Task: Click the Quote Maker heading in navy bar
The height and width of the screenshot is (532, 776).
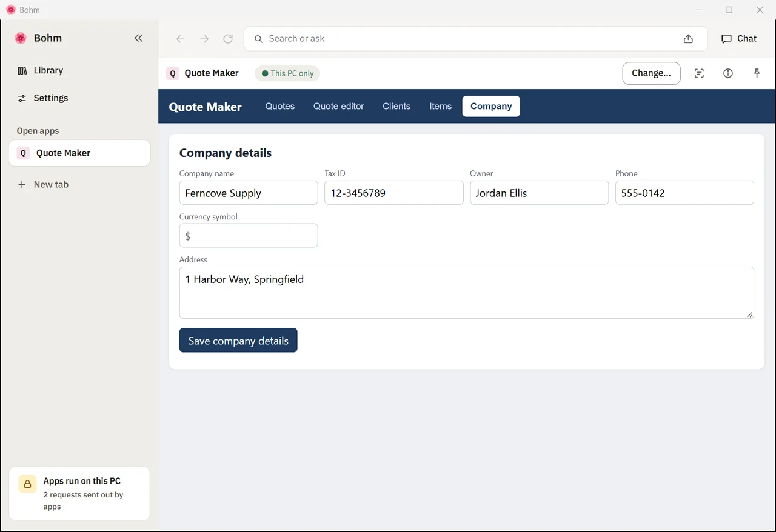Action: point(206,107)
